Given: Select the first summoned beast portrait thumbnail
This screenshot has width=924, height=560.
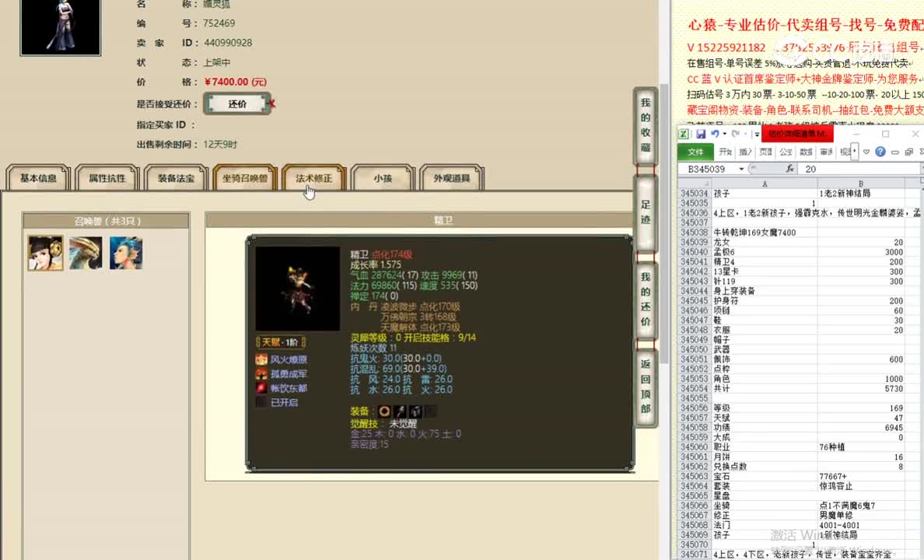Looking at the screenshot, I should [44, 252].
